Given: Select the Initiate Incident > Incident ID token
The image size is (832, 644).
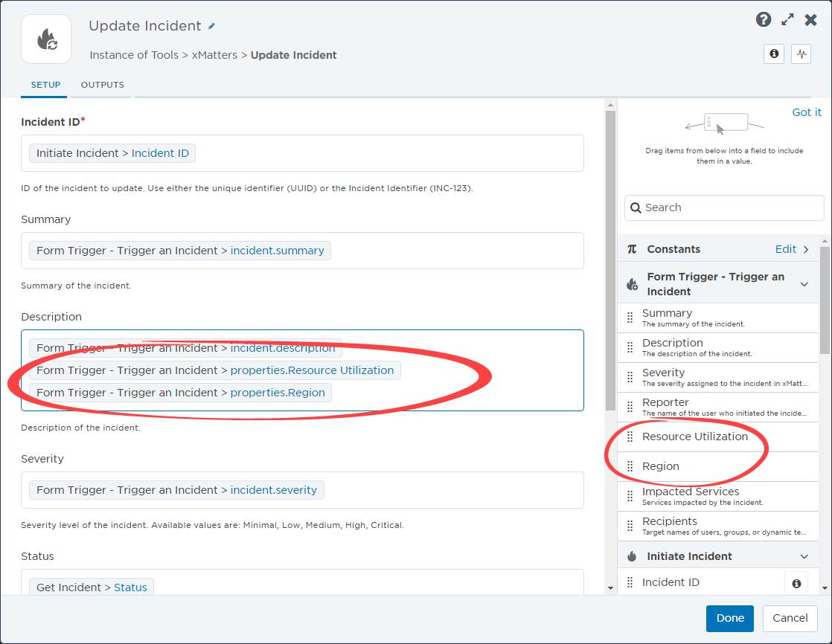Looking at the screenshot, I should pyautogui.click(x=112, y=153).
